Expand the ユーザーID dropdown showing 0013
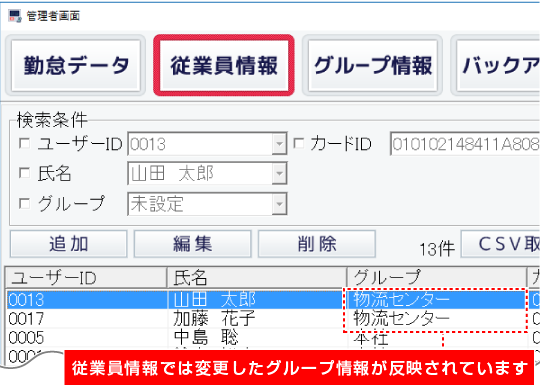Viewport: 540px width, 389px height. coord(279,144)
